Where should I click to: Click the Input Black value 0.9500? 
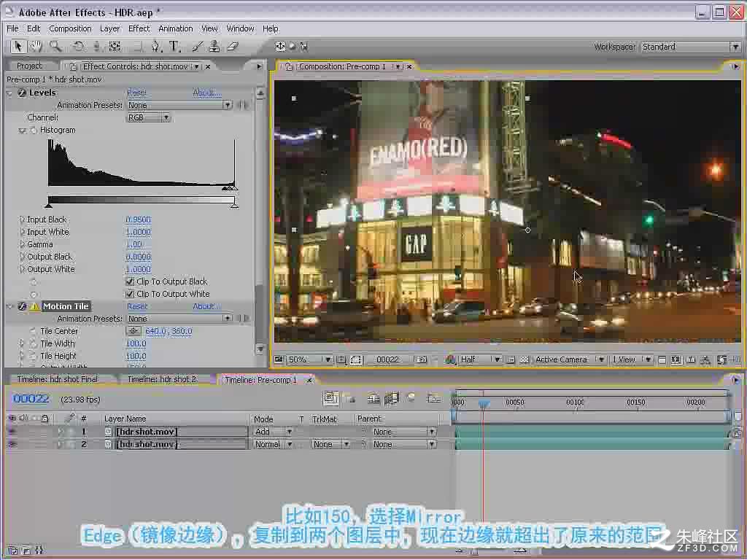click(138, 219)
